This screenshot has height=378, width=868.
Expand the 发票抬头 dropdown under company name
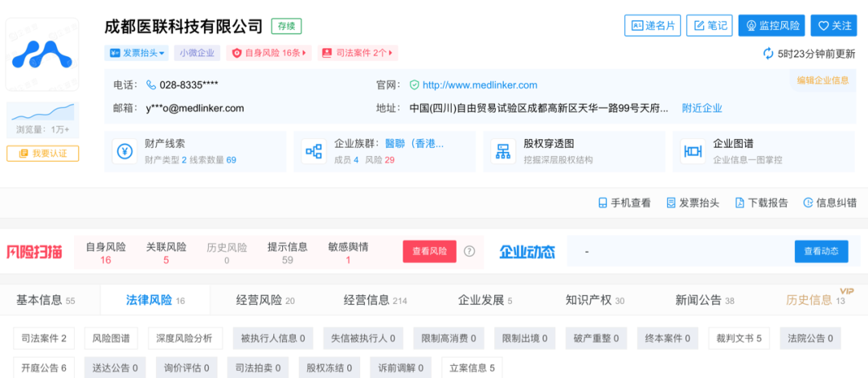(136, 53)
